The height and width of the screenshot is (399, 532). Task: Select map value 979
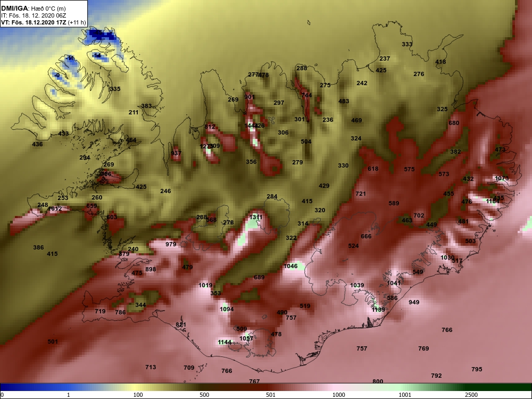[171, 244]
